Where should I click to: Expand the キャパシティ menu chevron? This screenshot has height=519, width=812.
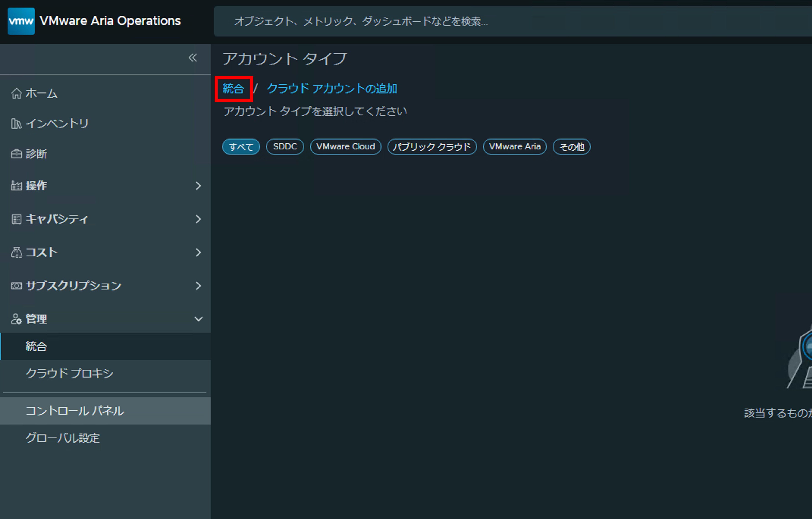(x=198, y=219)
